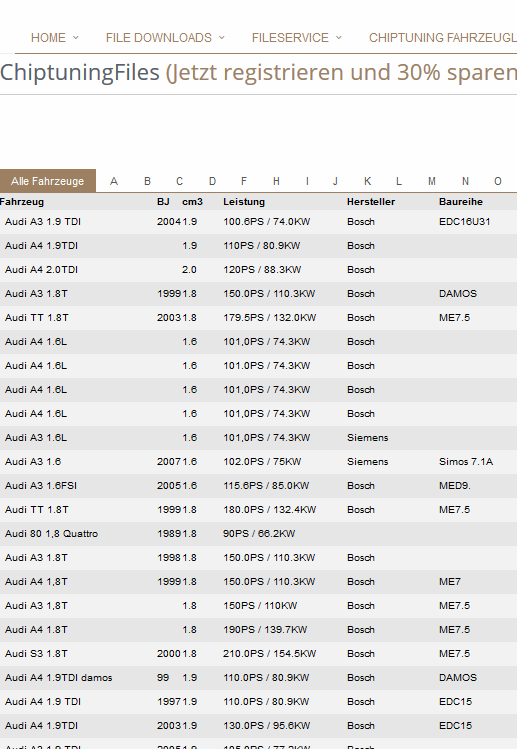Screen dimensions: 517x749
Task: Select the Audi TT 1.8T 179.5PS entry
Action: [258, 318]
